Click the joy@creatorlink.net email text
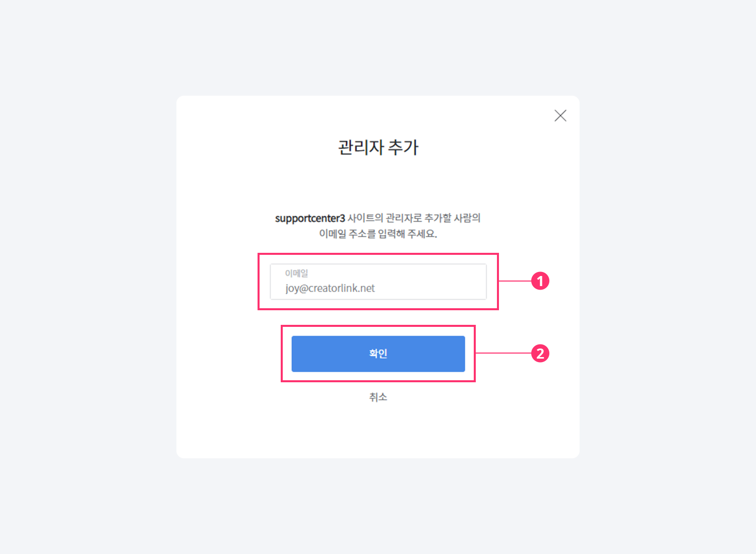This screenshot has height=554, width=756. [x=330, y=288]
